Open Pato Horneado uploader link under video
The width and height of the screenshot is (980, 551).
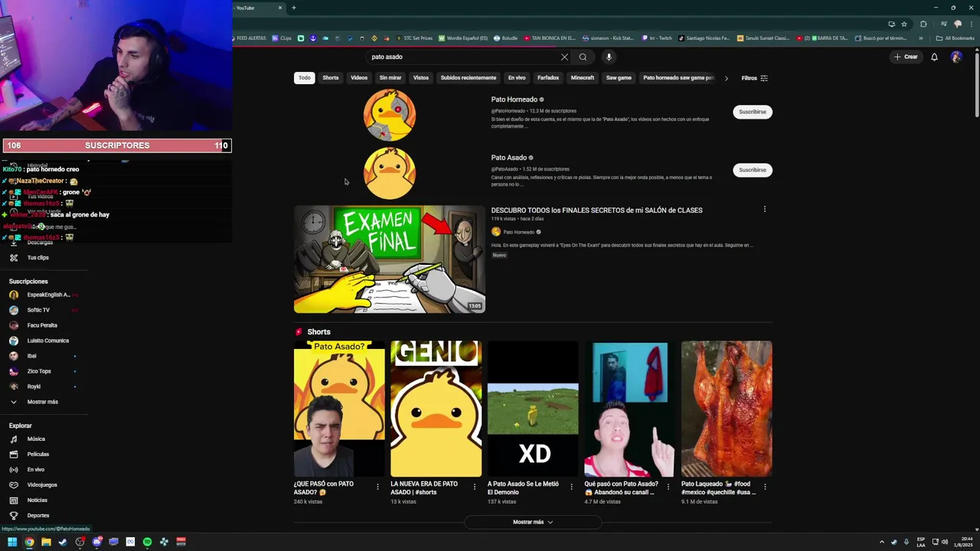(x=519, y=232)
